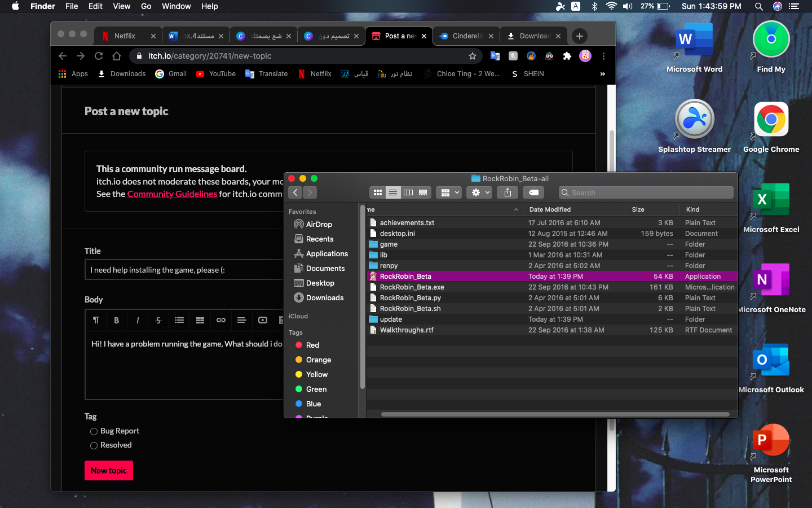The height and width of the screenshot is (508, 812).
Task: Open Gmail bookmark
Action: 171,74
